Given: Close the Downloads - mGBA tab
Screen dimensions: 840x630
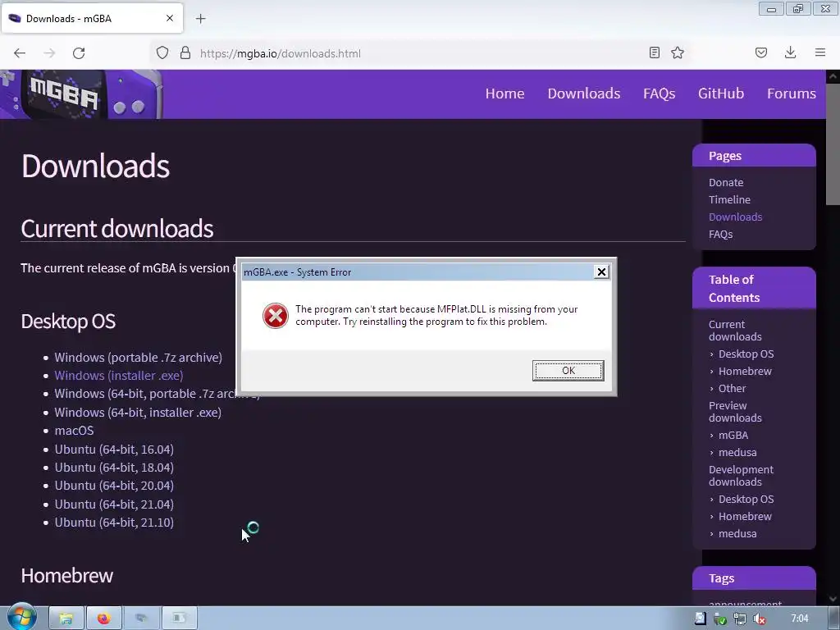Looking at the screenshot, I should click(170, 18).
